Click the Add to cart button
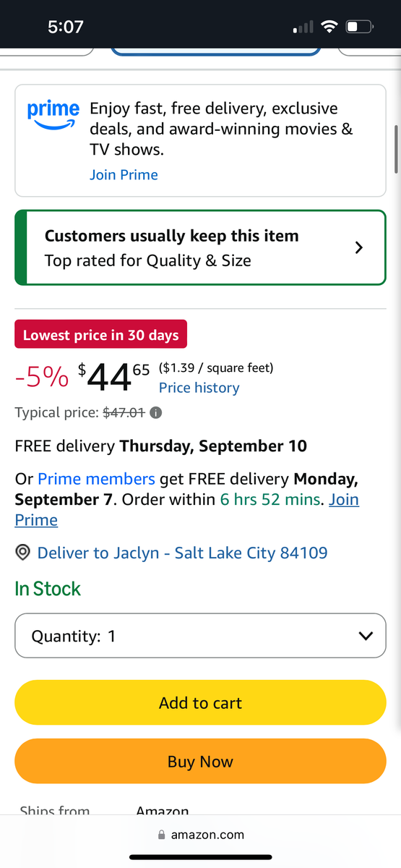This screenshot has height=868, width=401. (201, 702)
